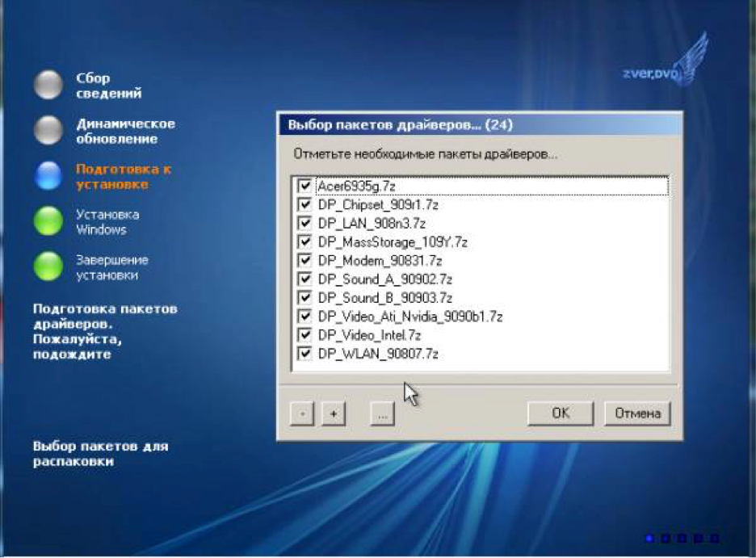Open the browse button with three dots
This screenshot has height=558, width=756.
[382, 413]
